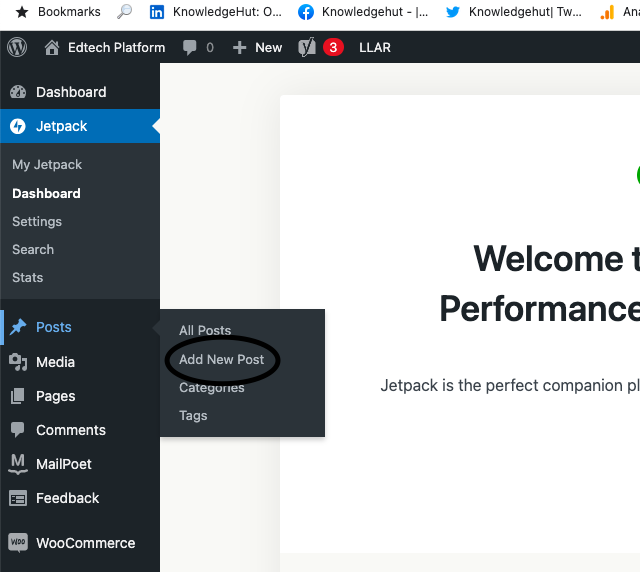The height and width of the screenshot is (572, 640).
Task: Click the comment count 0 in admin bar
Action: pyautogui.click(x=210, y=48)
